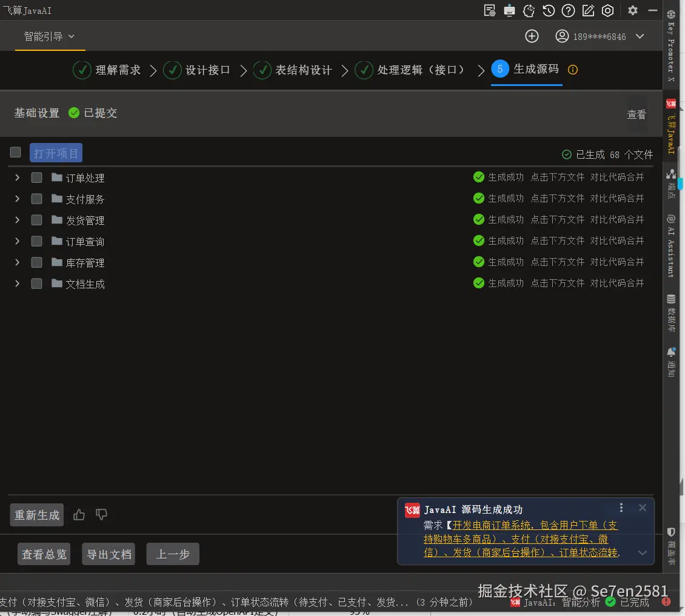Open the requirement link in the notification
The width and height of the screenshot is (685, 616).
[521, 538]
